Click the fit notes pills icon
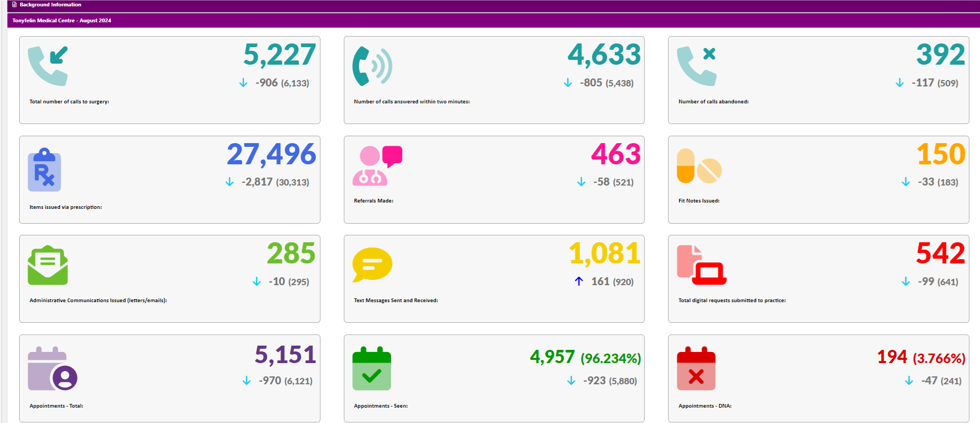Viewport: 980px width, 423px height. click(699, 166)
